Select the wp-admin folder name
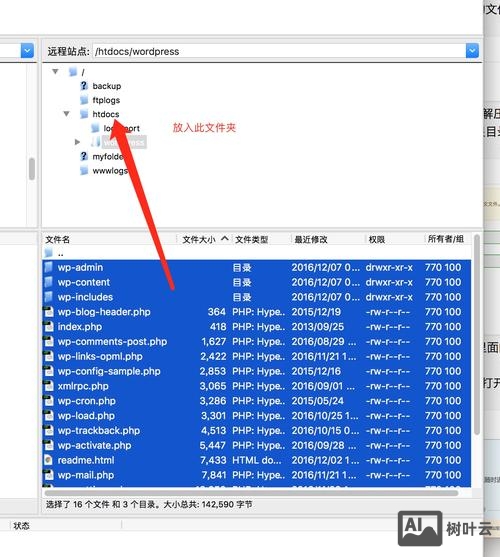 click(80, 267)
